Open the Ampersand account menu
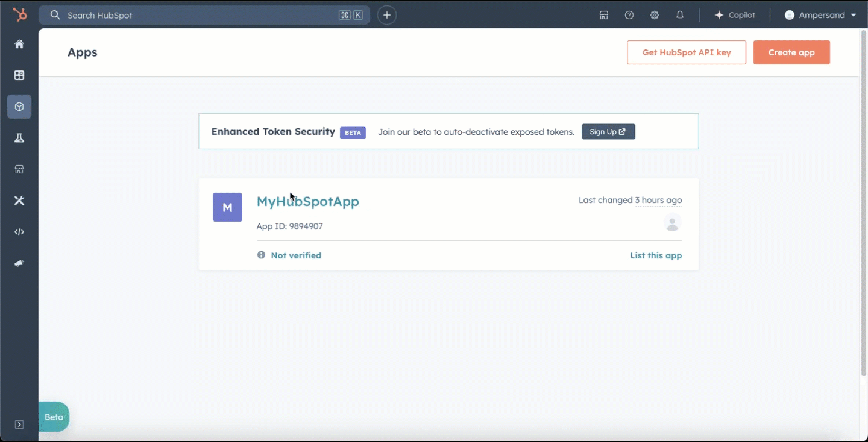 point(820,14)
